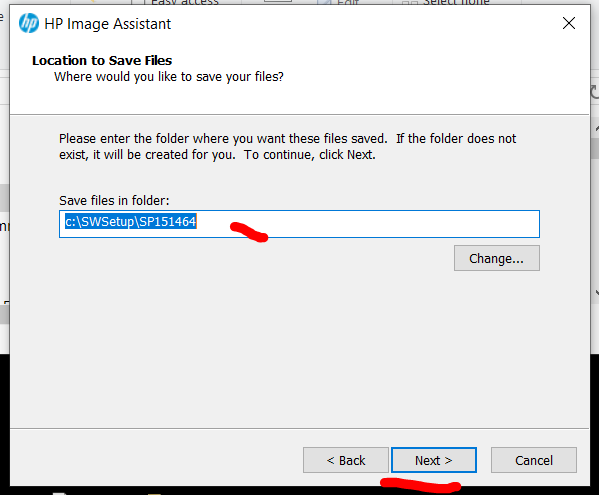This screenshot has height=495, width=599.
Task: Cancel the installation wizard
Action: [x=534, y=460]
